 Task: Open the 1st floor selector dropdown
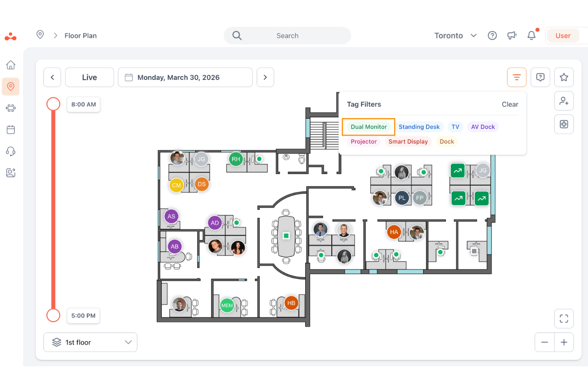pos(91,342)
